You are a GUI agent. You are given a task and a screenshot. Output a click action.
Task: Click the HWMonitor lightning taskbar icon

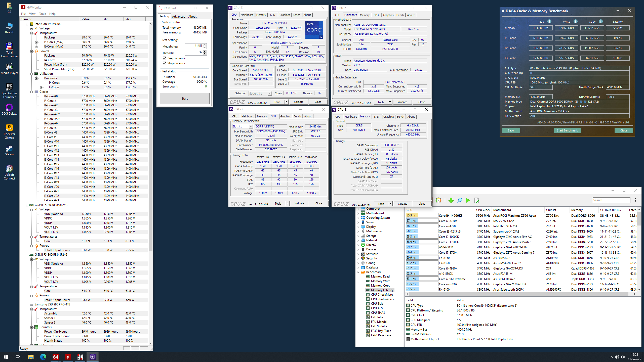[x=68, y=357]
